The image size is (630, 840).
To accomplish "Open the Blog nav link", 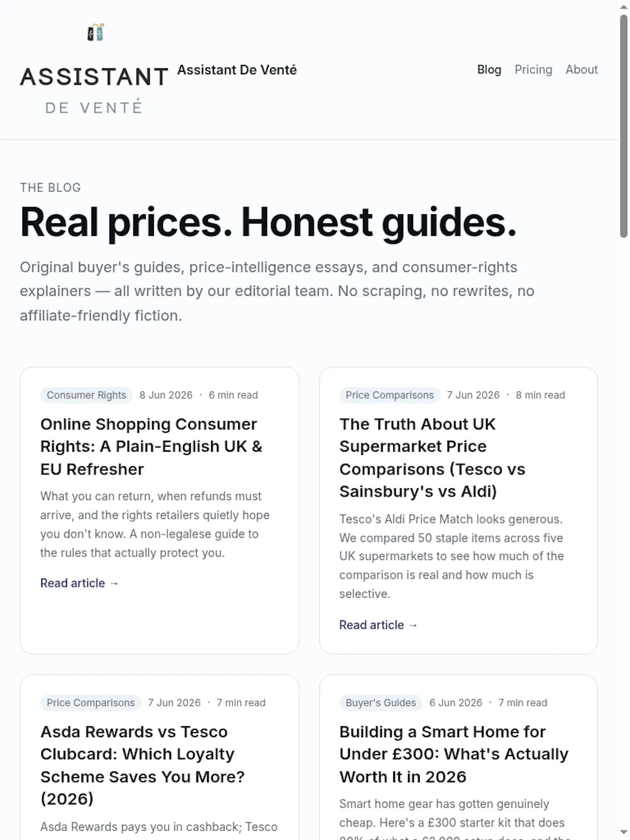I will coord(489,70).
